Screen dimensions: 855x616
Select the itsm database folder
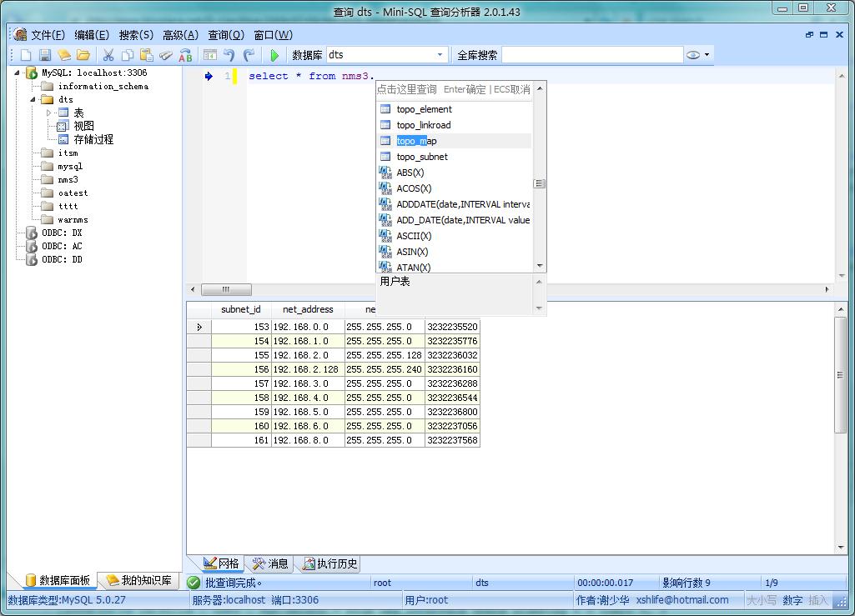click(x=68, y=153)
